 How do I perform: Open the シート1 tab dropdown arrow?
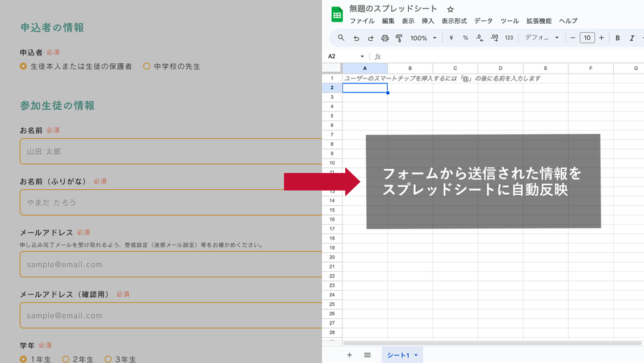(x=416, y=355)
